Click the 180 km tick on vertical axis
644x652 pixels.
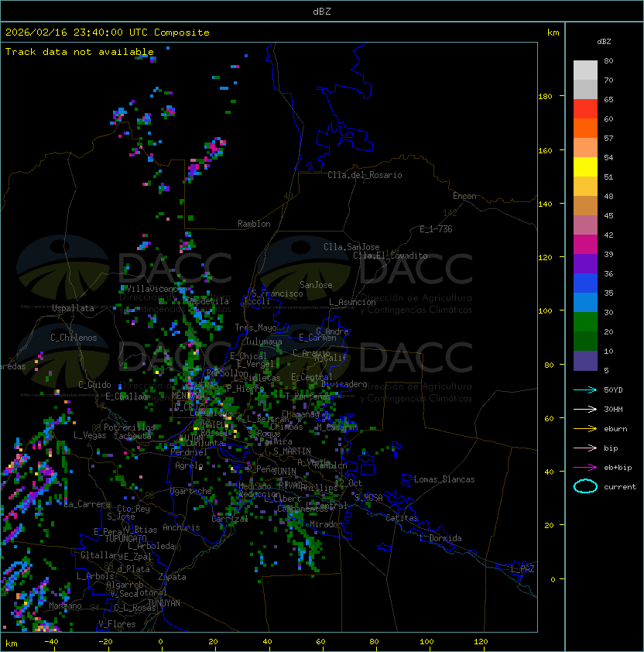(x=545, y=97)
